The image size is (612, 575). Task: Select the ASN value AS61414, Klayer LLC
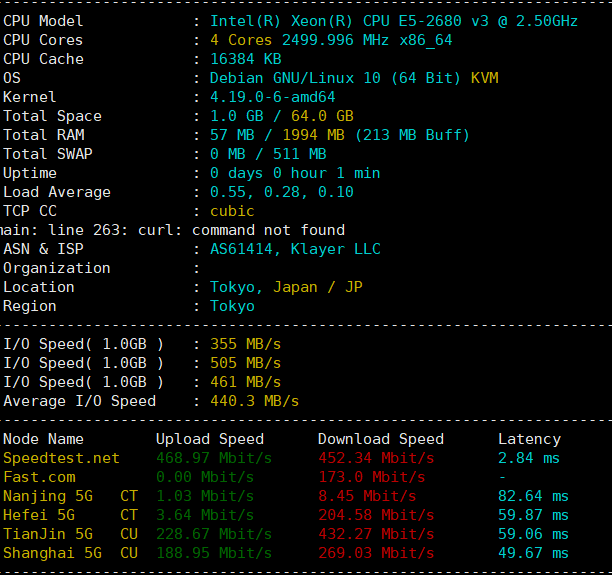pyautogui.click(x=295, y=249)
